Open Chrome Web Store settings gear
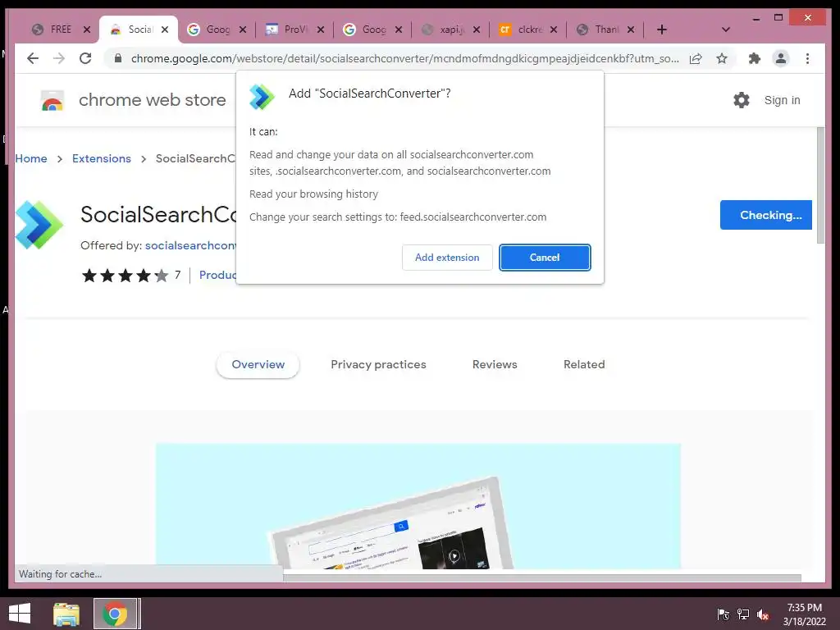Screen dimensions: 840x630 [x=742, y=100]
